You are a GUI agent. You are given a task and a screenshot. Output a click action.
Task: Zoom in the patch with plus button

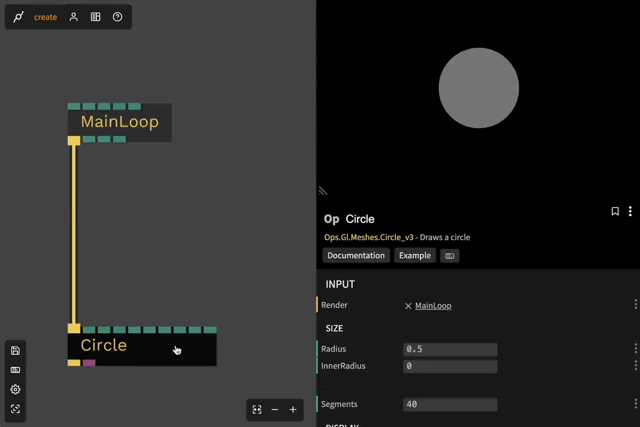[x=293, y=409]
